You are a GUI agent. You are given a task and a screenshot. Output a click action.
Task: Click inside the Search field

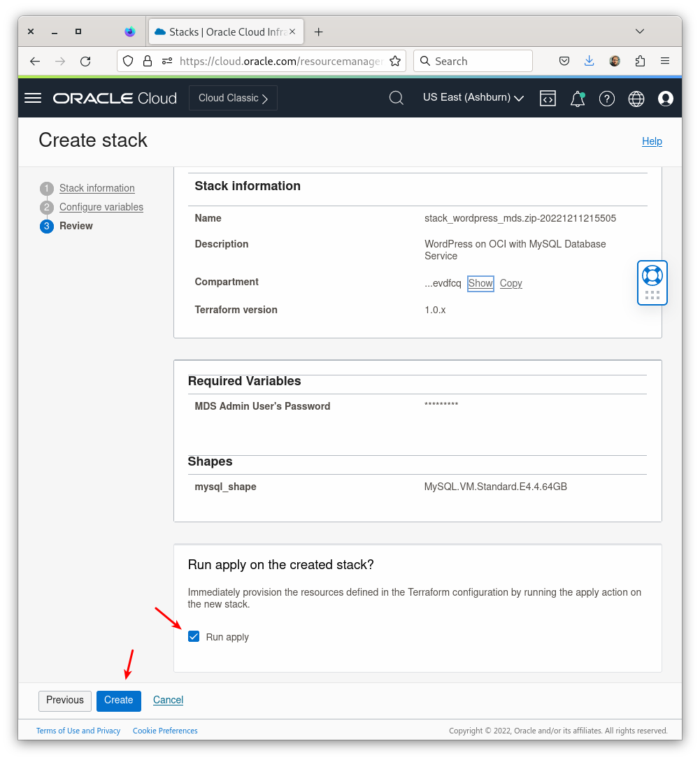(473, 61)
